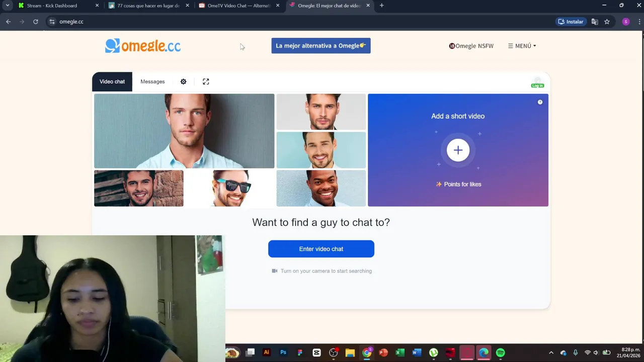Click the Log in avatar icon
The height and width of the screenshot is (362, 644).
tap(537, 83)
